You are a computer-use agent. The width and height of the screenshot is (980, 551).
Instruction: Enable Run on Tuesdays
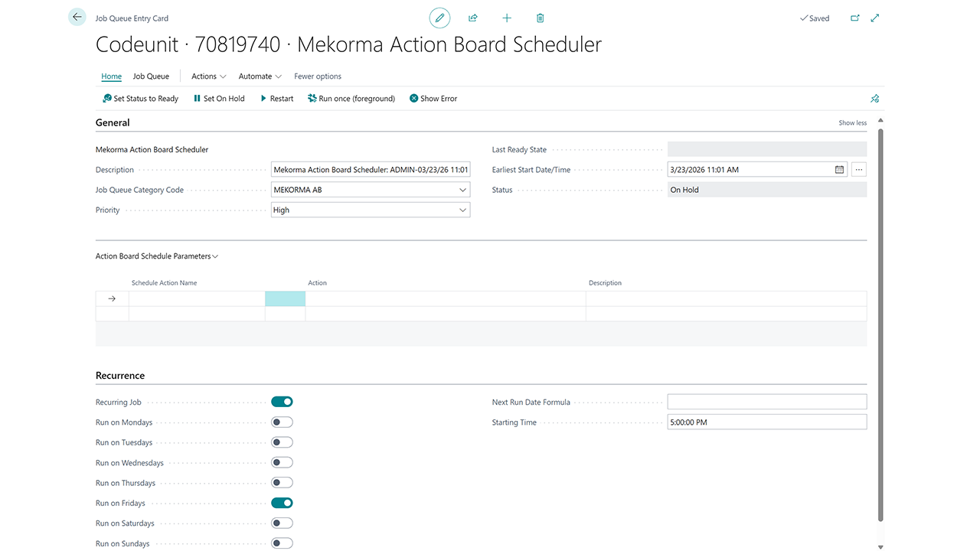(x=282, y=442)
